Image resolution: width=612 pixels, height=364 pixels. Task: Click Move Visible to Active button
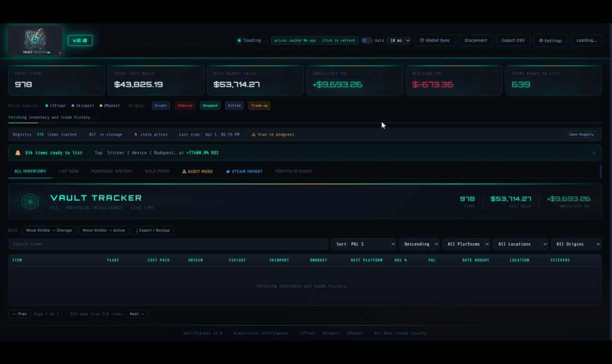coord(104,231)
